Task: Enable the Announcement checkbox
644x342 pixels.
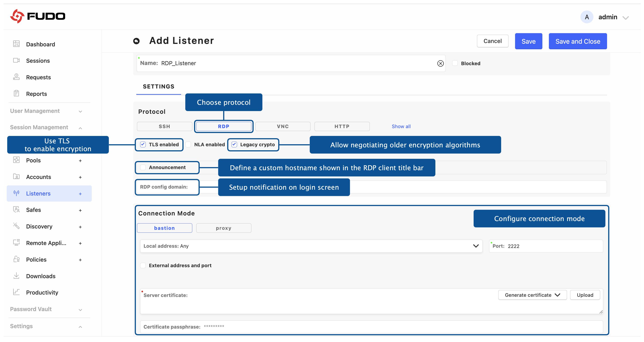Action: 143,167
